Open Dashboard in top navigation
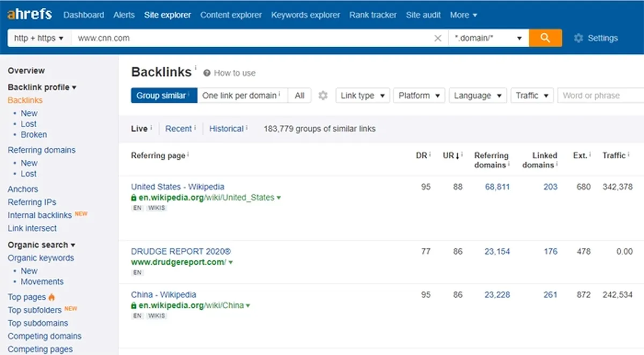 tap(84, 15)
